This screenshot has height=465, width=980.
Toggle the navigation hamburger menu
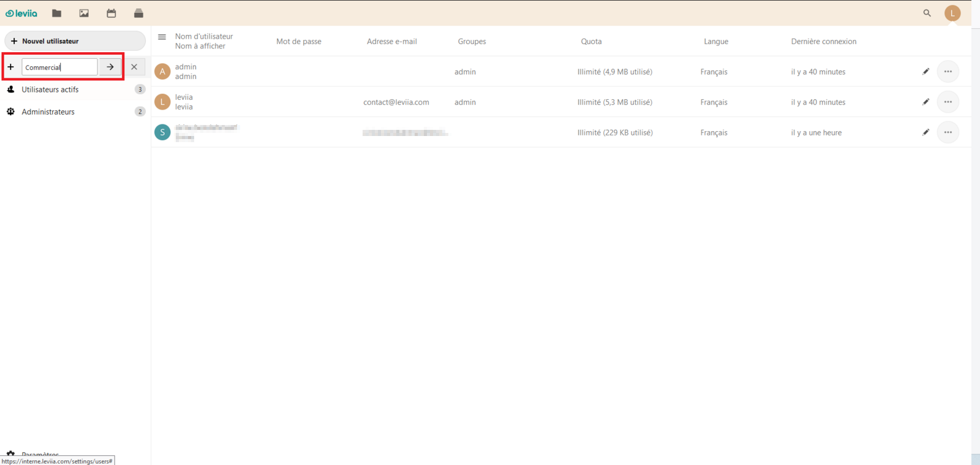point(162,37)
